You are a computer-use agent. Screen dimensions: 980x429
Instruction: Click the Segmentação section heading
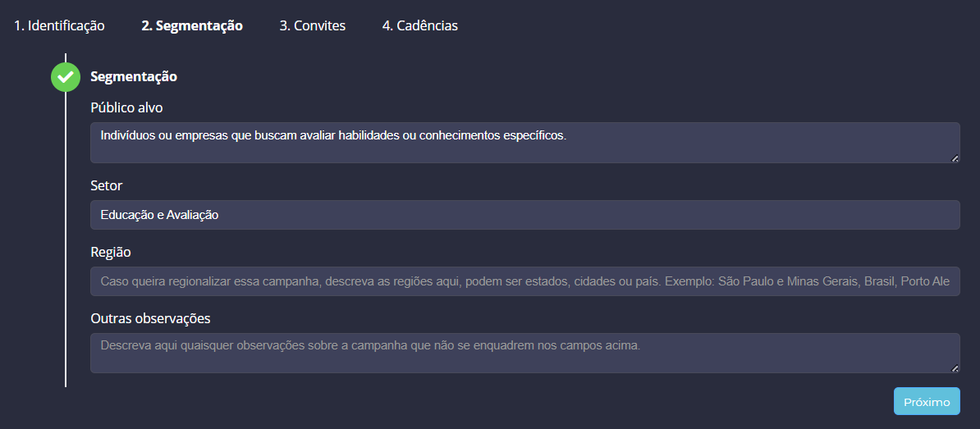(x=134, y=77)
